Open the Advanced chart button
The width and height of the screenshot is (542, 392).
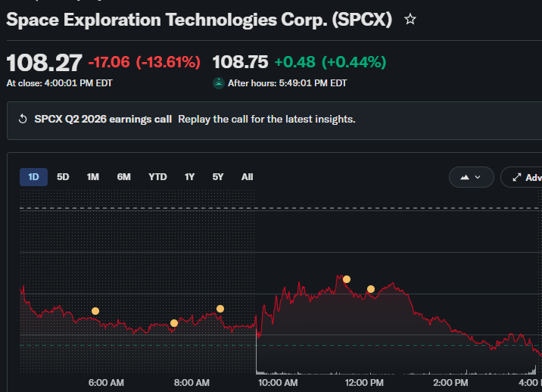522,177
